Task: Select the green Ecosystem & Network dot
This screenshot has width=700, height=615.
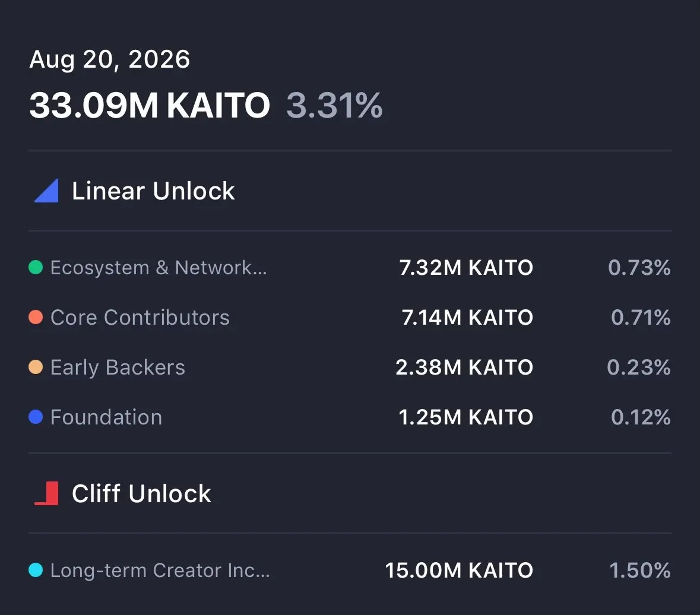Action: 36,267
